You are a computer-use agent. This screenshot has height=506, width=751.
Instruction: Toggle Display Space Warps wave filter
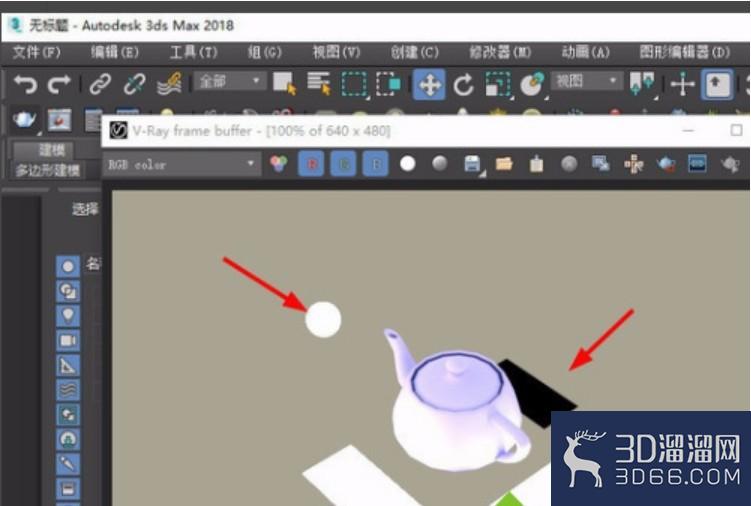coord(68,391)
